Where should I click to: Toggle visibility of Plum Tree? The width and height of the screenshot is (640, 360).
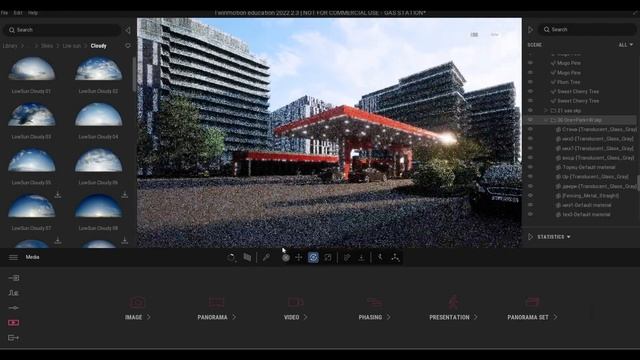[x=530, y=82]
